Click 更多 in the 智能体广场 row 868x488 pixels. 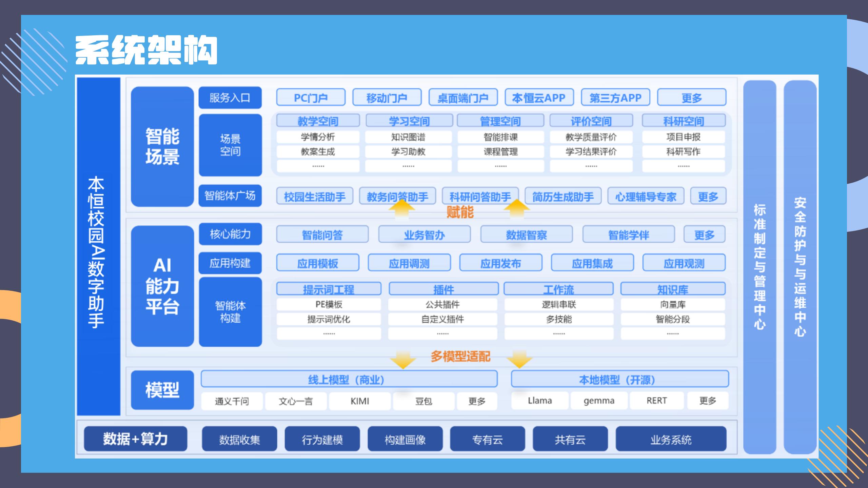click(x=708, y=196)
